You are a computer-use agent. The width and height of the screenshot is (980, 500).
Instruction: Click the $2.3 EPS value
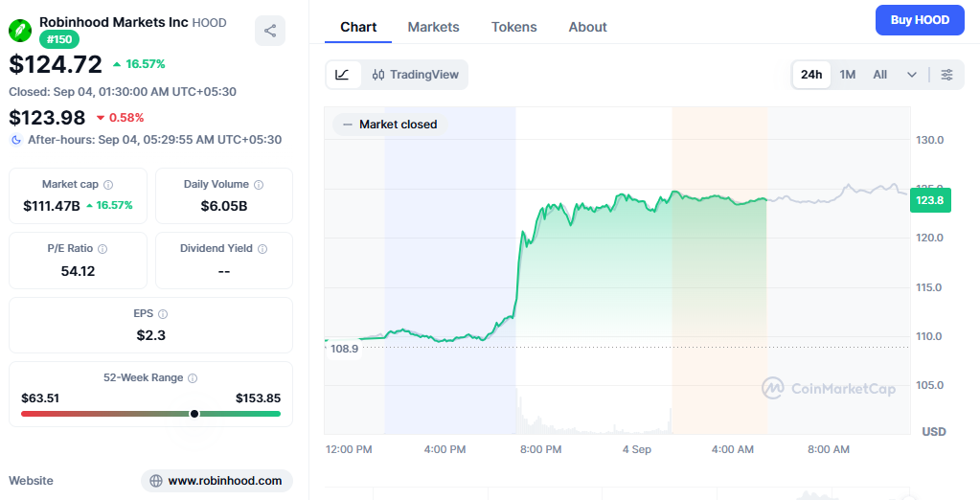point(150,335)
